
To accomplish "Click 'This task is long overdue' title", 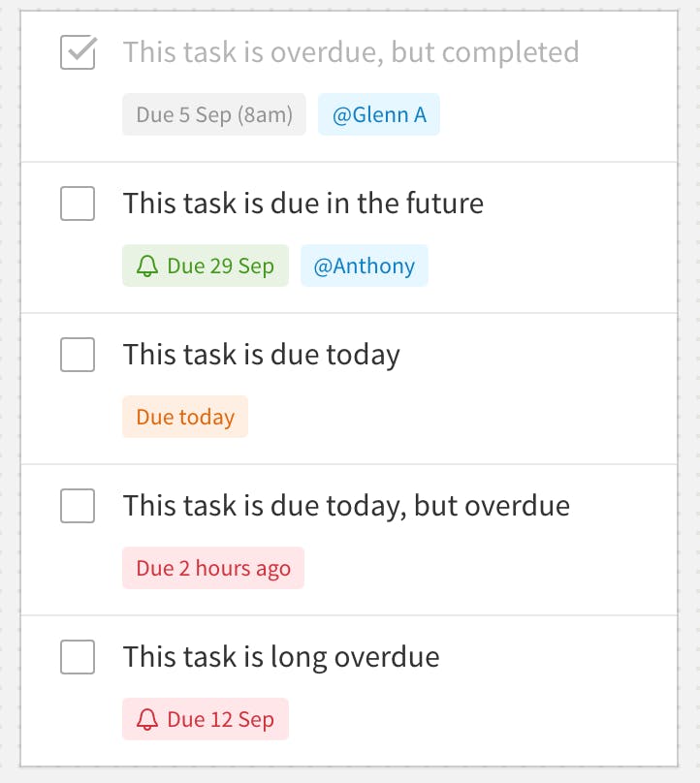I will (x=280, y=657).
